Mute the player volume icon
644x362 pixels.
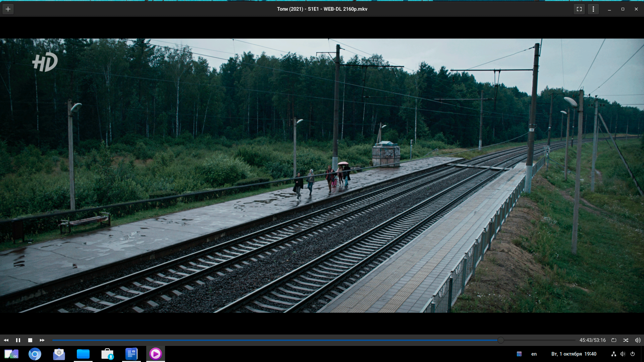[x=638, y=340]
